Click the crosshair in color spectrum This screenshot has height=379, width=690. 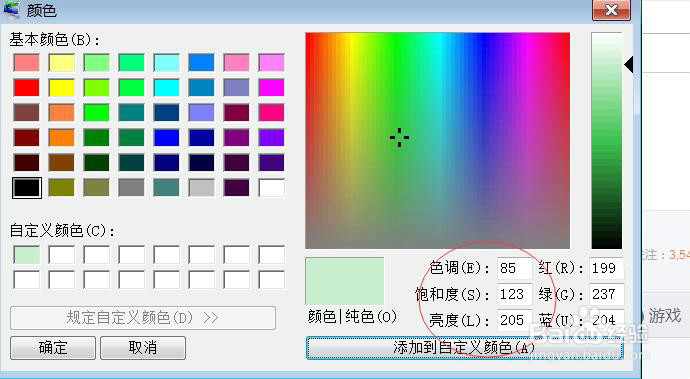pos(400,137)
